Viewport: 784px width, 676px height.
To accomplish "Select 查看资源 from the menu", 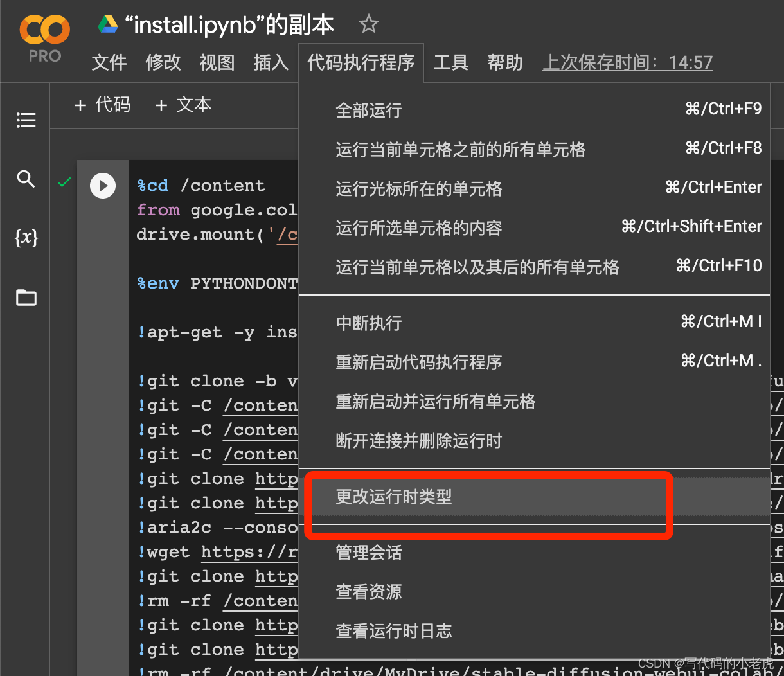I will tap(368, 592).
